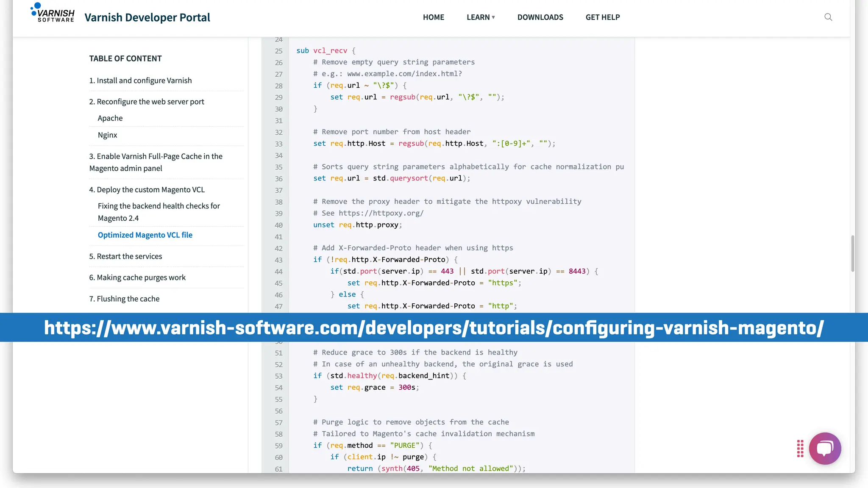
Task: Open the purple chat bubble widget
Action: click(x=825, y=448)
